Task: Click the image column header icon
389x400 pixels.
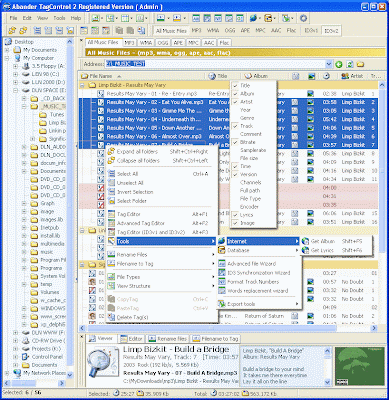Action: [311, 76]
